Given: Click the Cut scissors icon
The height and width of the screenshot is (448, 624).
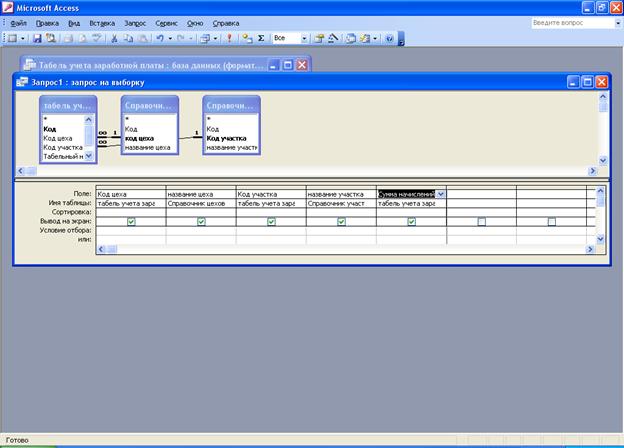Looking at the screenshot, I should click(114, 39).
